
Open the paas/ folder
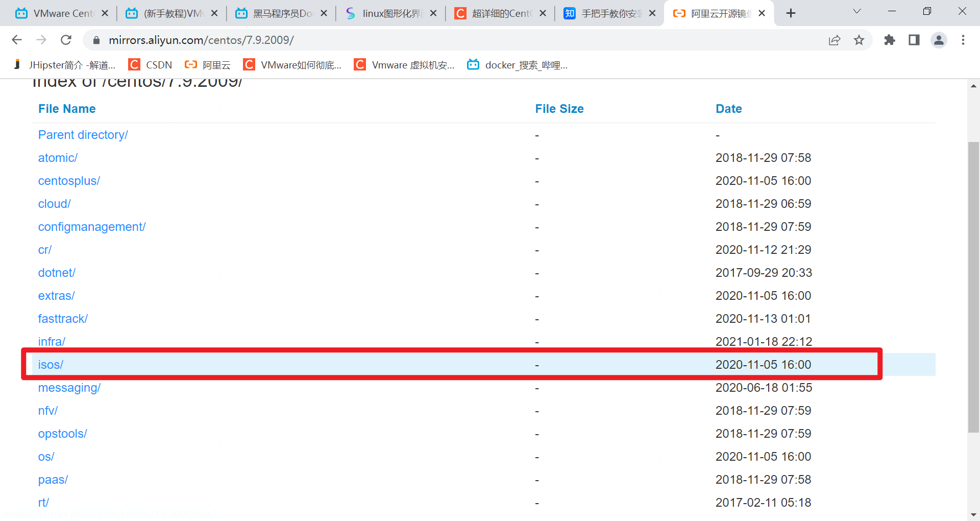click(x=53, y=480)
